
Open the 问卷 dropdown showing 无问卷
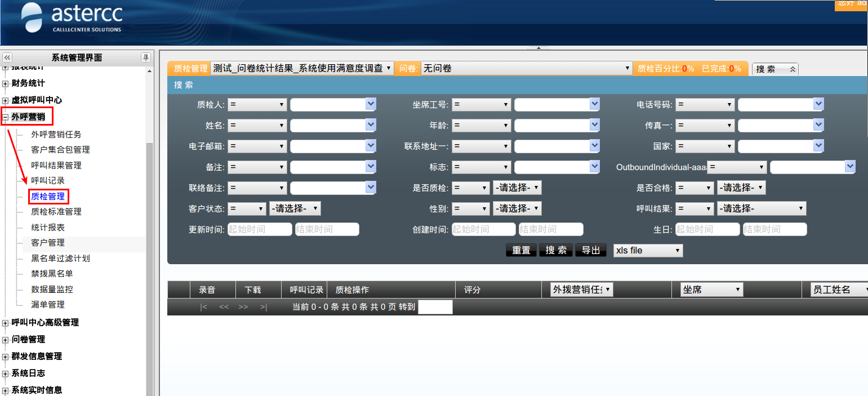(x=527, y=68)
